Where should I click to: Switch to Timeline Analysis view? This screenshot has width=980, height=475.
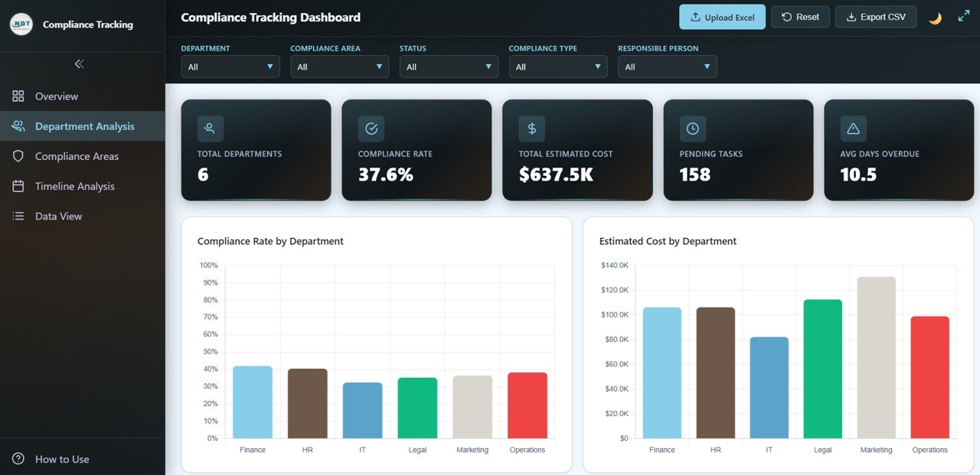(x=74, y=187)
